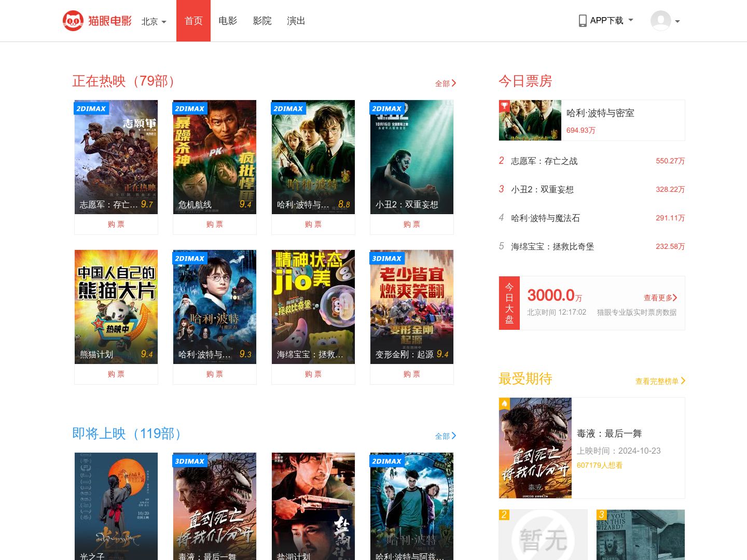Open top box office 哈利·波特与密室 thumbnail
The image size is (747, 560).
[x=530, y=120]
